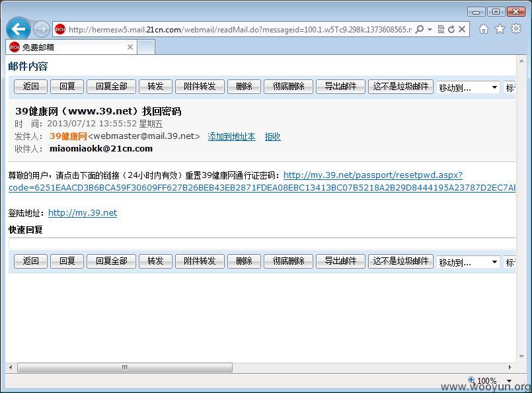Click the top 删除 button

[x=244, y=86]
